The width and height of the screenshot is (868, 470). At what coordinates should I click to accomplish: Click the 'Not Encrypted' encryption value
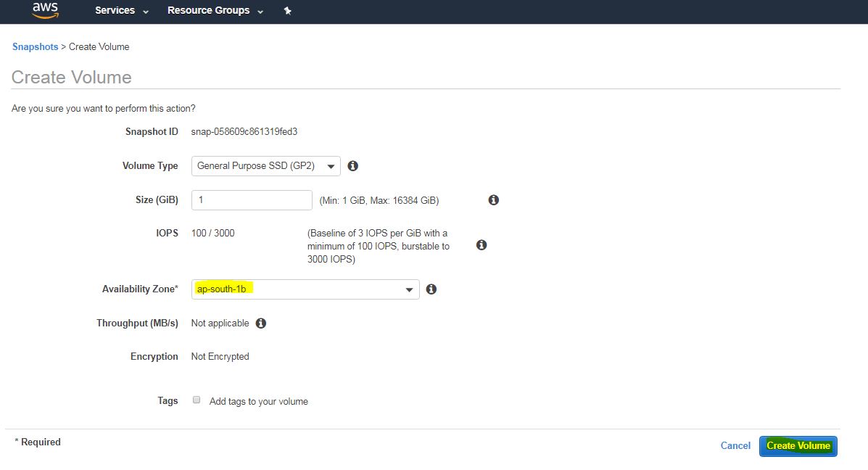tap(220, 357)
